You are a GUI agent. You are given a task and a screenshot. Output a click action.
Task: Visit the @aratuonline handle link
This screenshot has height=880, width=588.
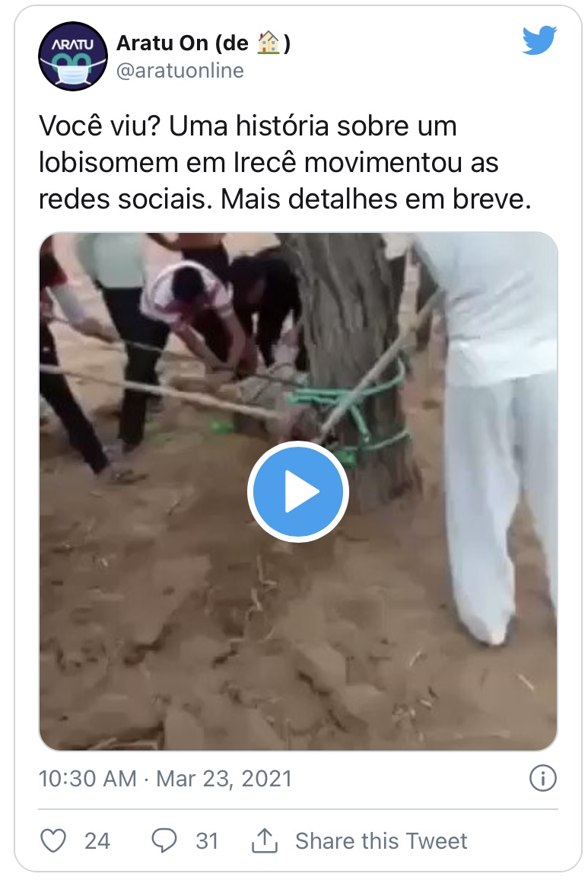click(x=180, y=71)
